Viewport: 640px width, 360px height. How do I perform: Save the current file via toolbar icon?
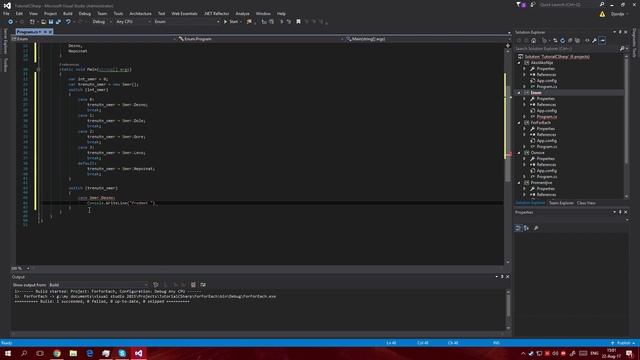tap(51, 22)
